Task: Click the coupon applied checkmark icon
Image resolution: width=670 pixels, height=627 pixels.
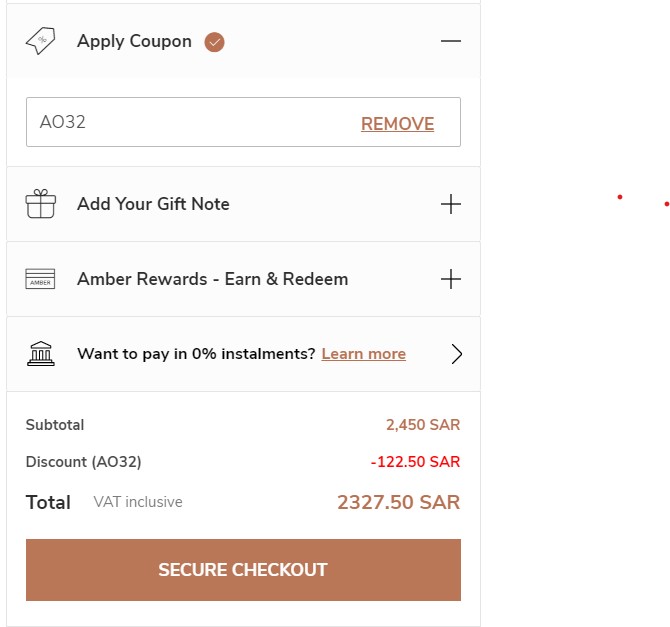Action: coord(214,42)
